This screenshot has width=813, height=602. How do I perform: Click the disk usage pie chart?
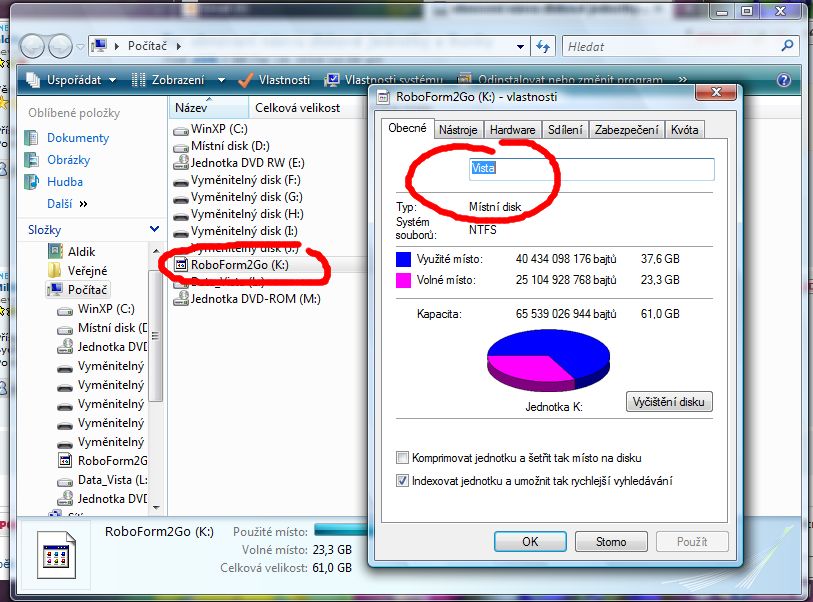click(548, 360)
